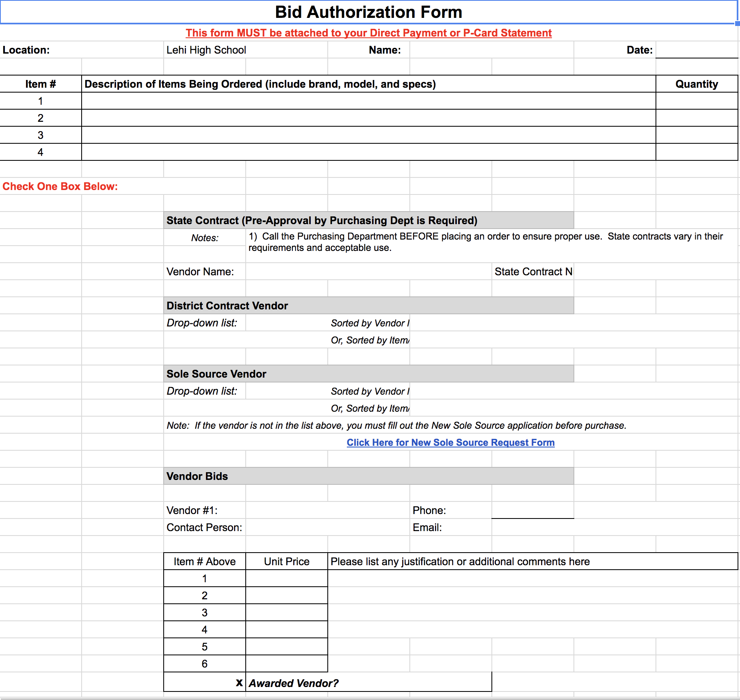
Task: Click Quantity cell for item 4
Action: (x=697, y=152)
